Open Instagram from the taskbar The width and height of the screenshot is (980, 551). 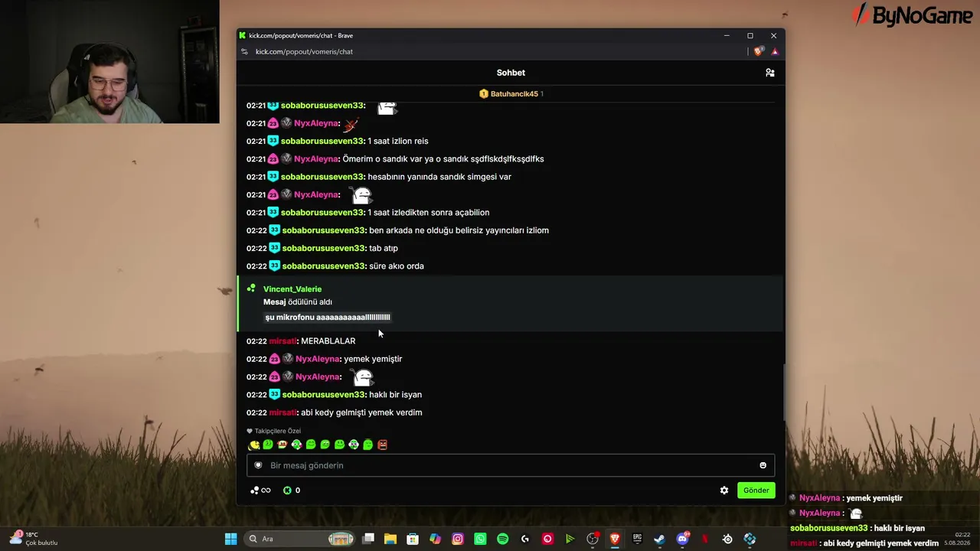[458, 539]
